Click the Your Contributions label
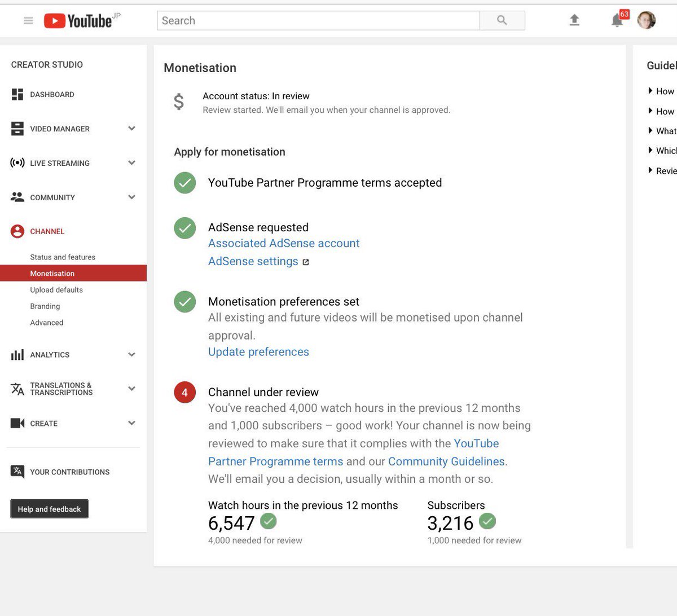 tap(70, 472)
